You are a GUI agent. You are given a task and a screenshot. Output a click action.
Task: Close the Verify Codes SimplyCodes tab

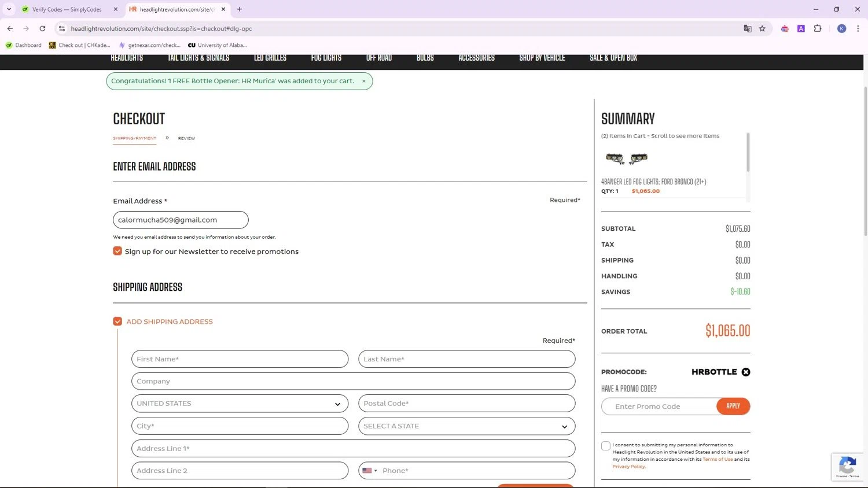coord(116,9)
